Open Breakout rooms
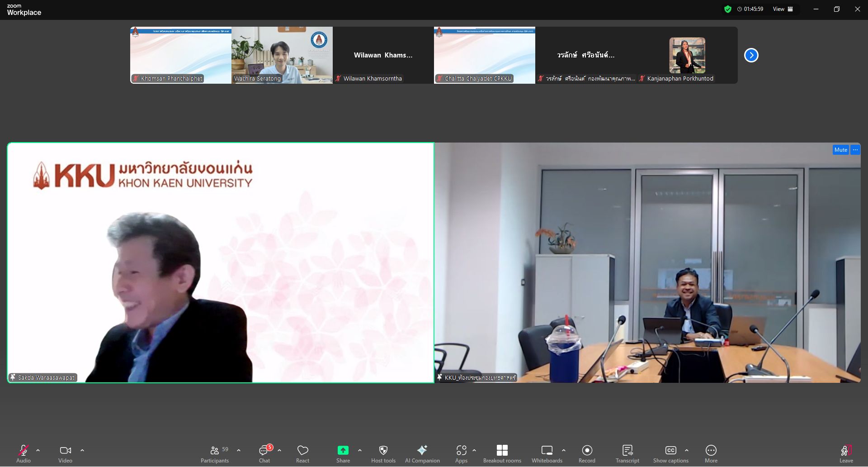The height and width of the screenshot is (467, 868). (502, 454)
